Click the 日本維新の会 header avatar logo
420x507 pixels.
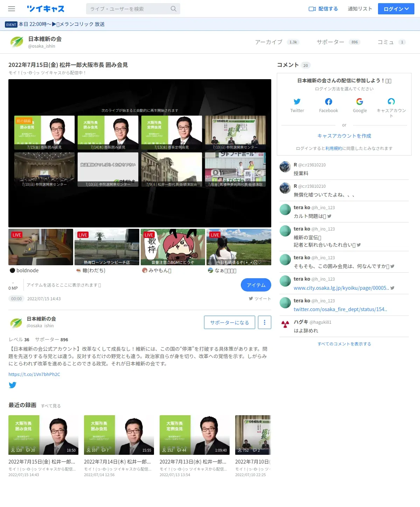click(x=16, y=42)
